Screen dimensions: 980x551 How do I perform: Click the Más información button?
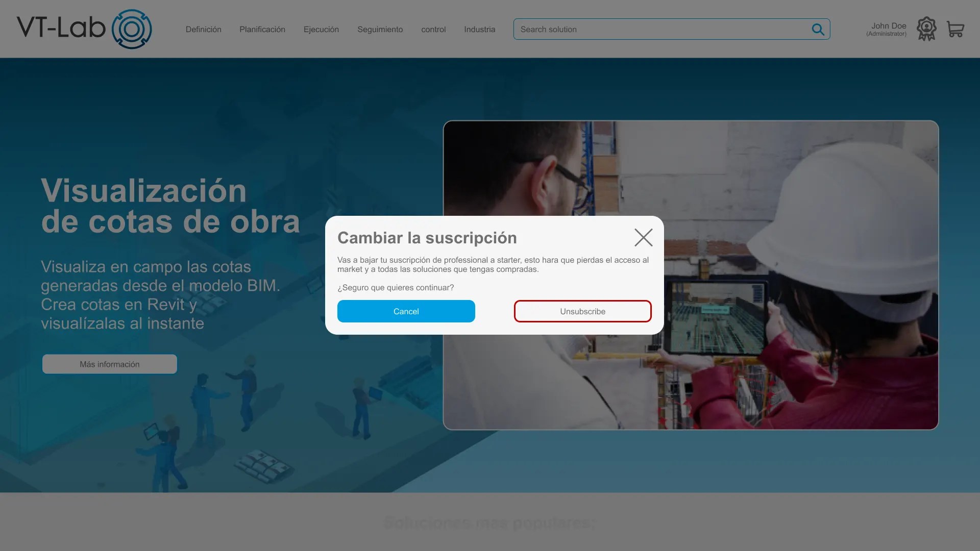coord(110,364)
